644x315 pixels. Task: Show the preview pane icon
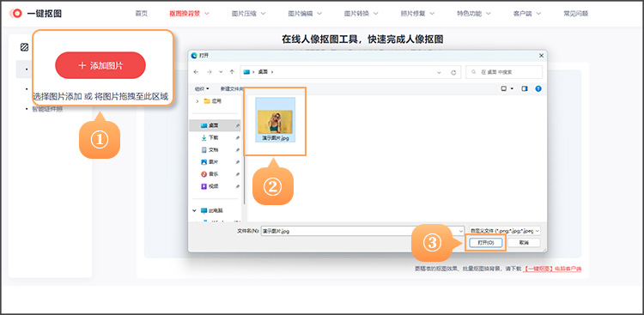[525, 88]
